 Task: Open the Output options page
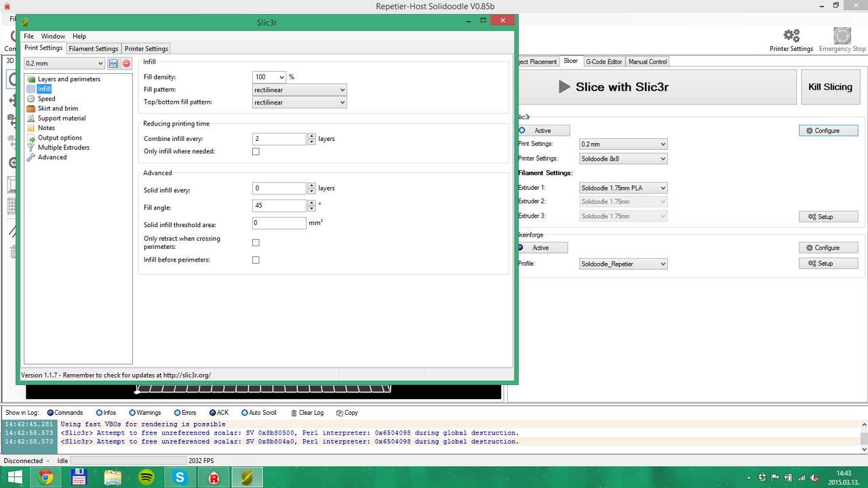click(x=60, y=138)
